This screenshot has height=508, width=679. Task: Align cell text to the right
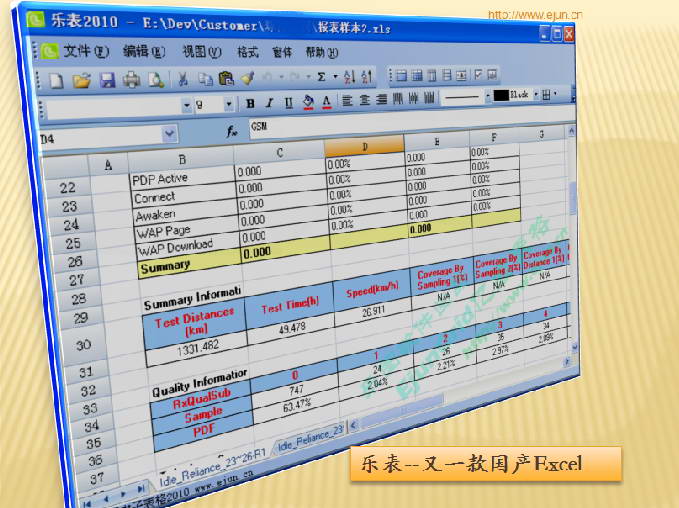(382, 100)
